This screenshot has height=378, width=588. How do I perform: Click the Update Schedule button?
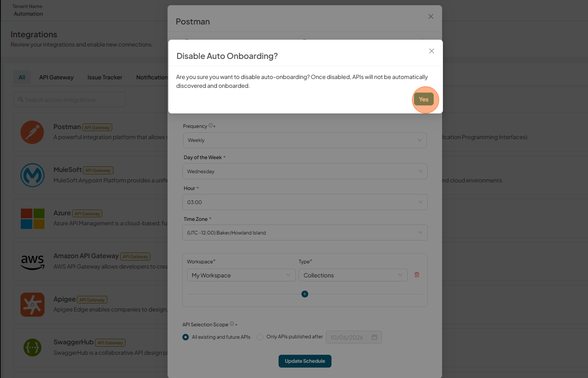(305, 361)
